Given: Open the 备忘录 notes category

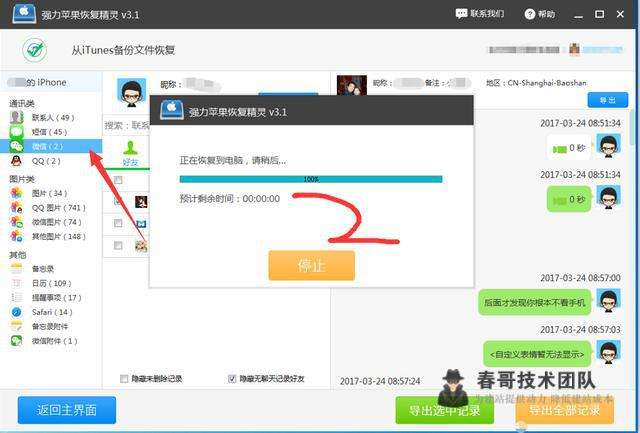Looking at the screenshot, I should coord(33,269).
